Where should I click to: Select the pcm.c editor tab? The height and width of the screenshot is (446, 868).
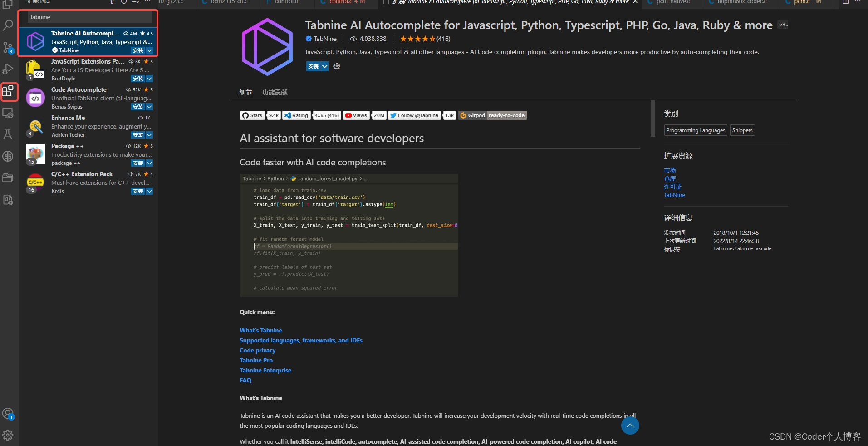(801, 2)
